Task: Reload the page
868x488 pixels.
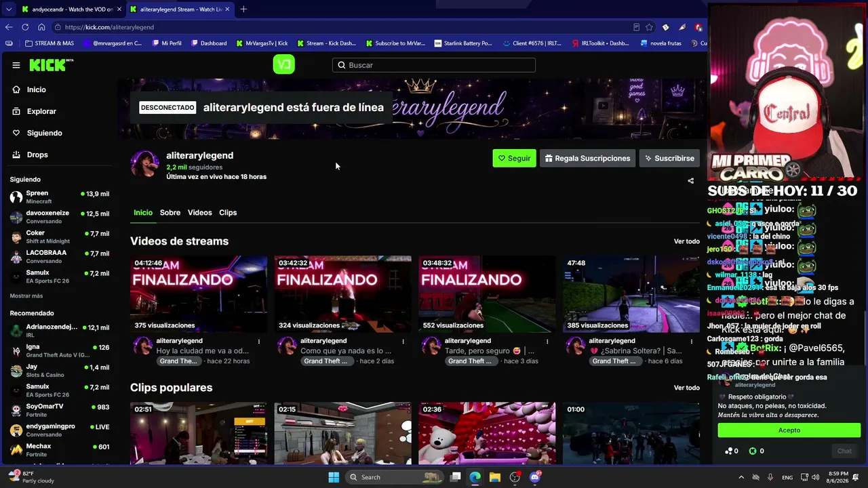Action: [x=25, y=27]
